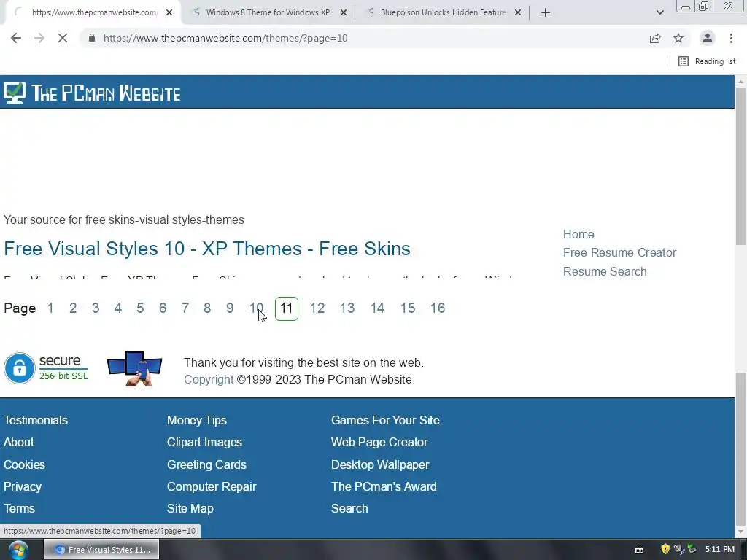Open Computer Repair footer link
Image resolution: width=747 pixels, height=560 pixels.
pyautogui.click(x=212, y=486)
